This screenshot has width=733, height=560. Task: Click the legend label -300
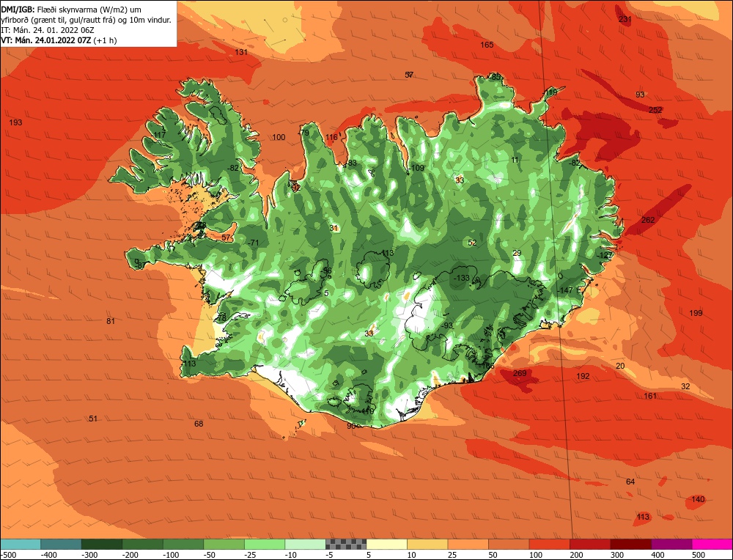point(90,555)
